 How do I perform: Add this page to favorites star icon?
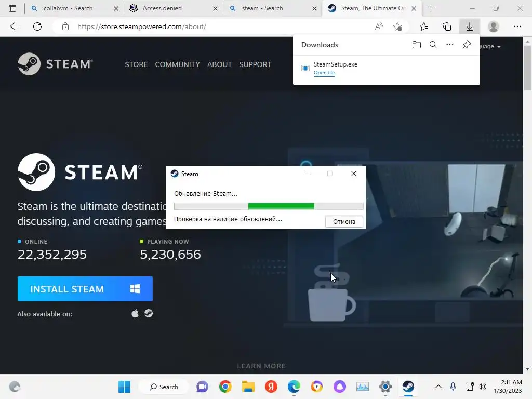397,26
